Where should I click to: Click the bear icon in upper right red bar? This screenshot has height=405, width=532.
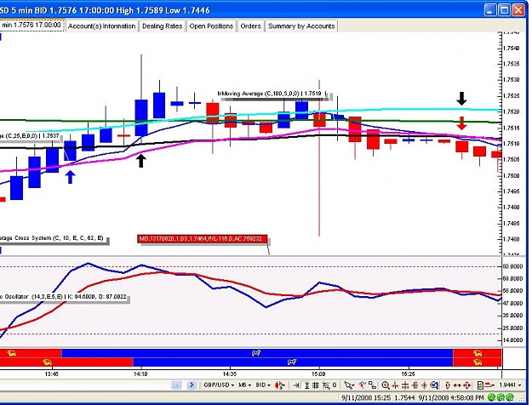pyautogui.click(x=478, y=353)
